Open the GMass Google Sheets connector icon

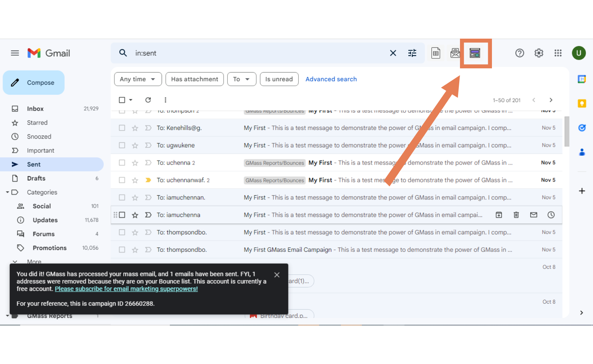click(436, 53)
